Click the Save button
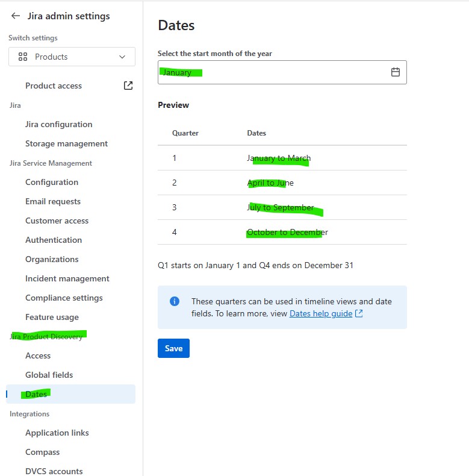469x476 pixels. [x=173, y=348]
